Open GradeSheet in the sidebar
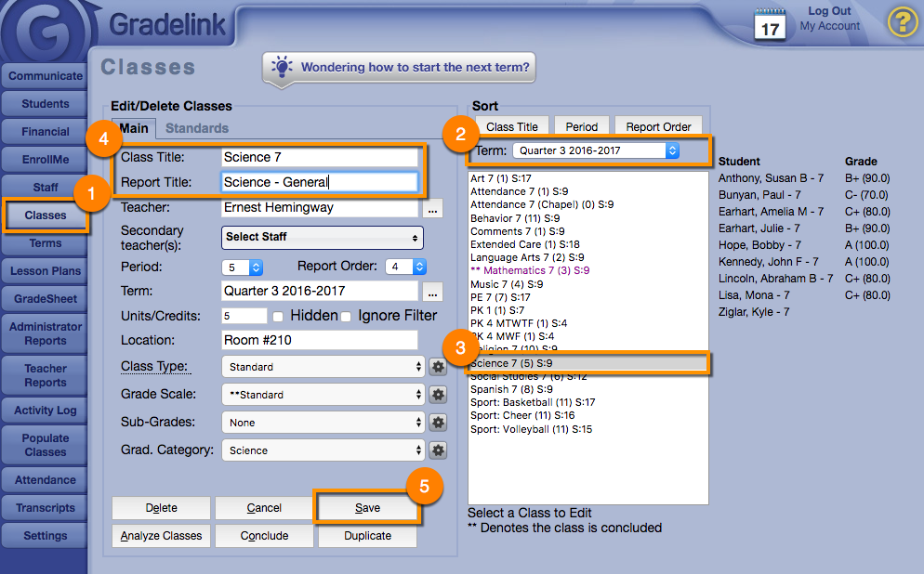The image size is (924, 574). (46, 299)
